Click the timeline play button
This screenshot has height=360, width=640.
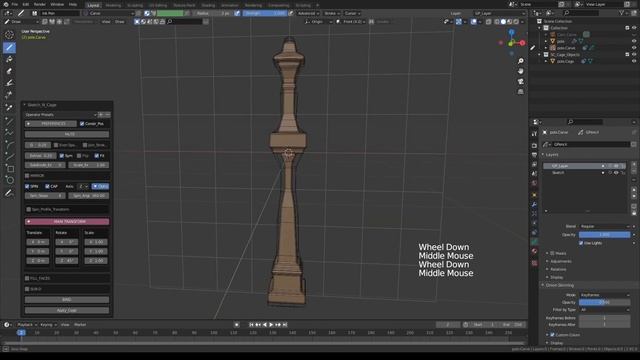coord(271,324)
